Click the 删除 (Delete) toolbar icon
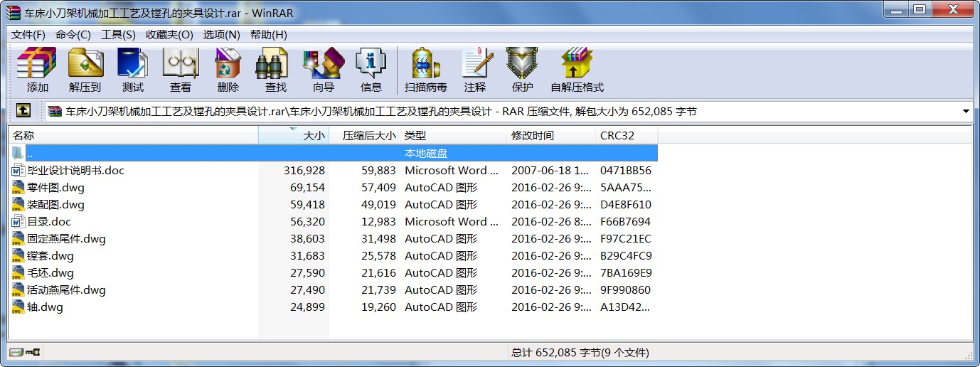The width and height of the screenshot is (980, 367). 228,70
